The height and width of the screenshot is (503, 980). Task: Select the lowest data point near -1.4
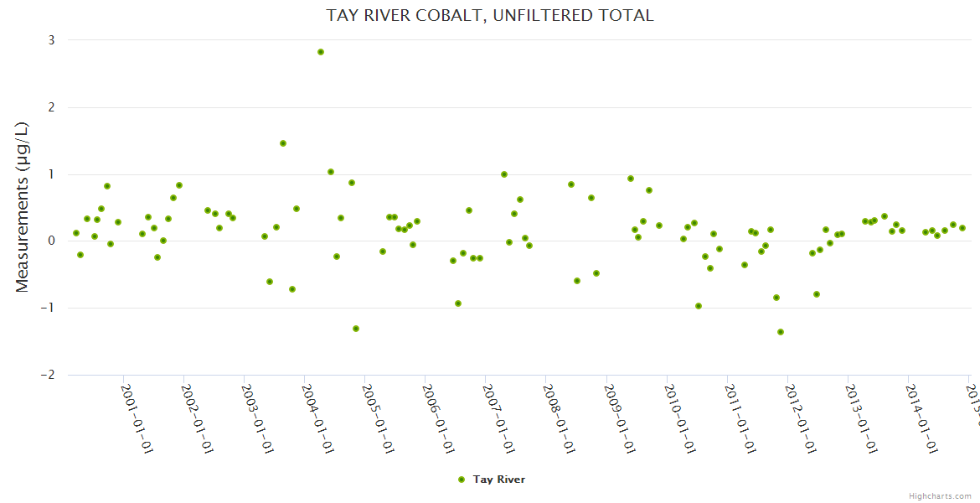(x=781, y=332)
